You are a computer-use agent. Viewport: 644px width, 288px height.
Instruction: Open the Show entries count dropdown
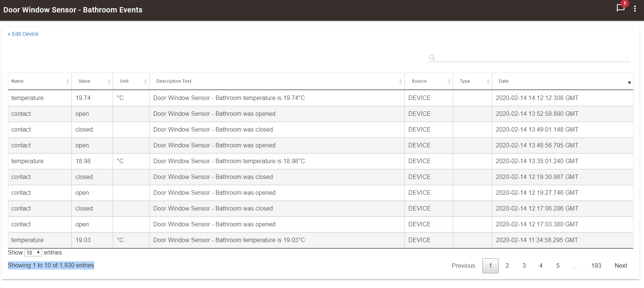coord(33,253)
